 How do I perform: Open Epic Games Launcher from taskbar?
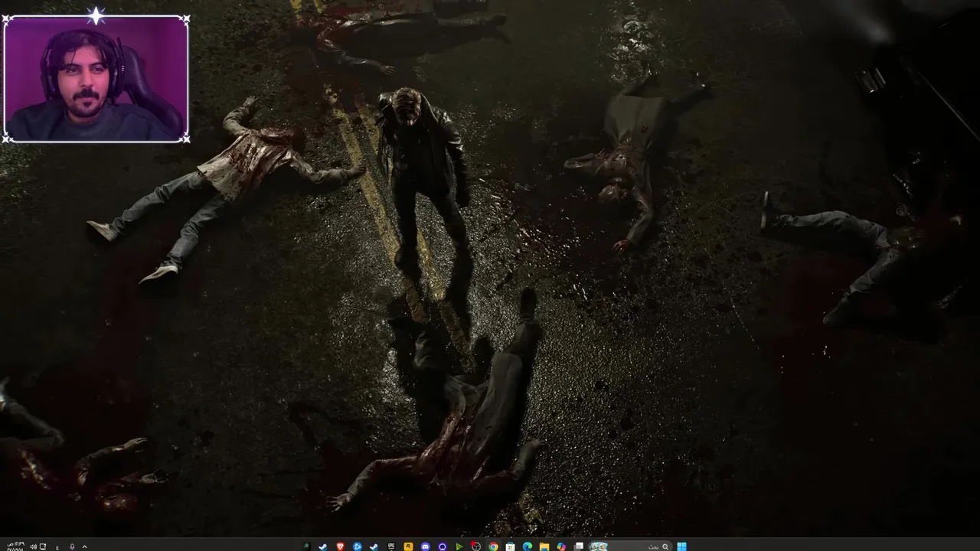[391, 546]
